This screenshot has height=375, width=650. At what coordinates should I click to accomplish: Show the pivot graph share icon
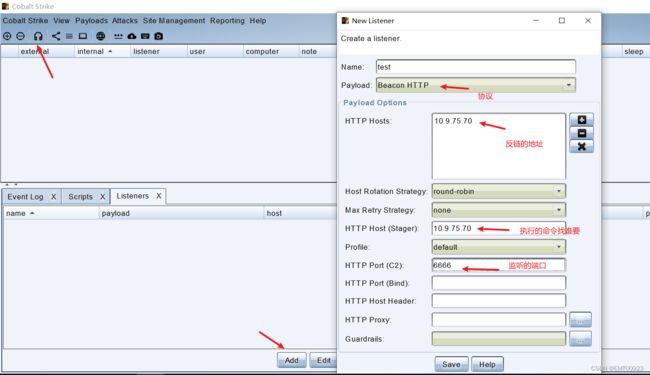click(56, 36)
